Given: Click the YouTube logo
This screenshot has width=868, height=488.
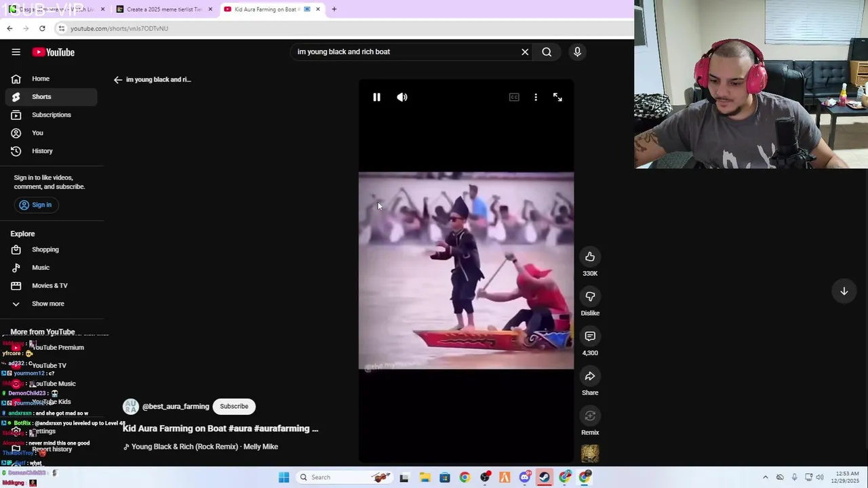Looking at the screenshot, I should [x=53, y=52].
